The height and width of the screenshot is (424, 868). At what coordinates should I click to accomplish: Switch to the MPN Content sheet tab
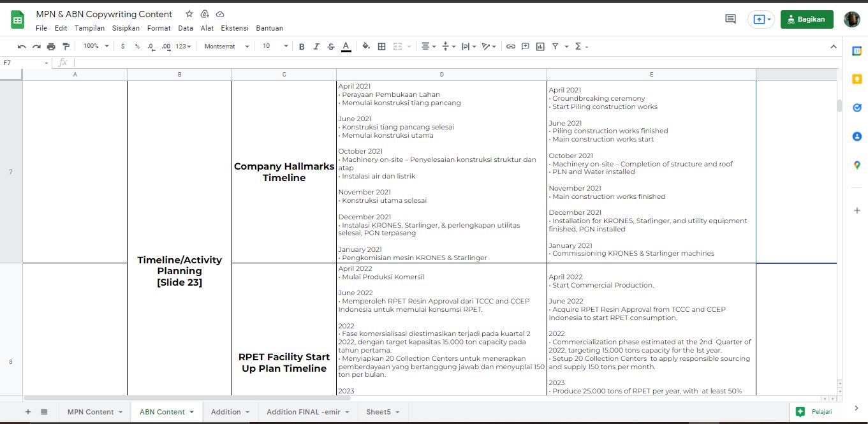pos(91,412)
